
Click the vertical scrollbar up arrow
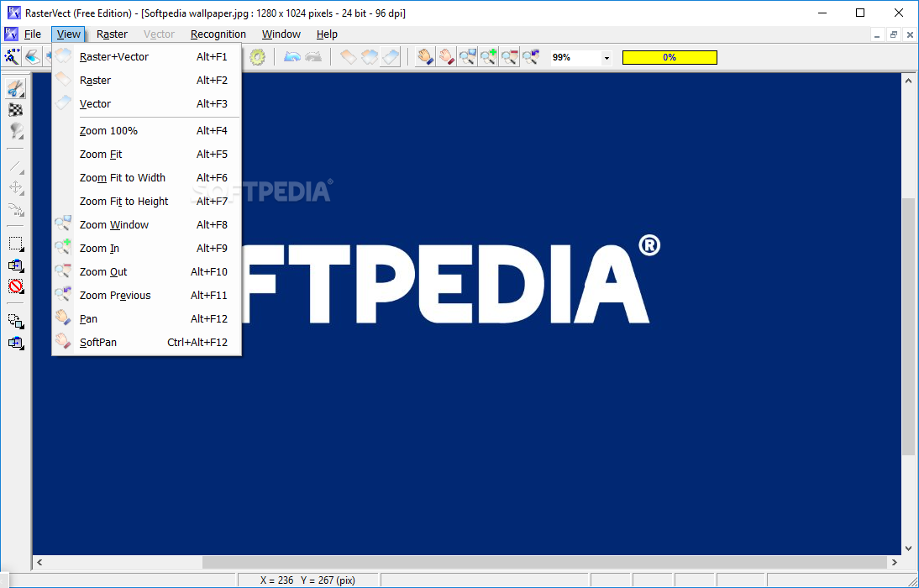click(x=908, y=81)
